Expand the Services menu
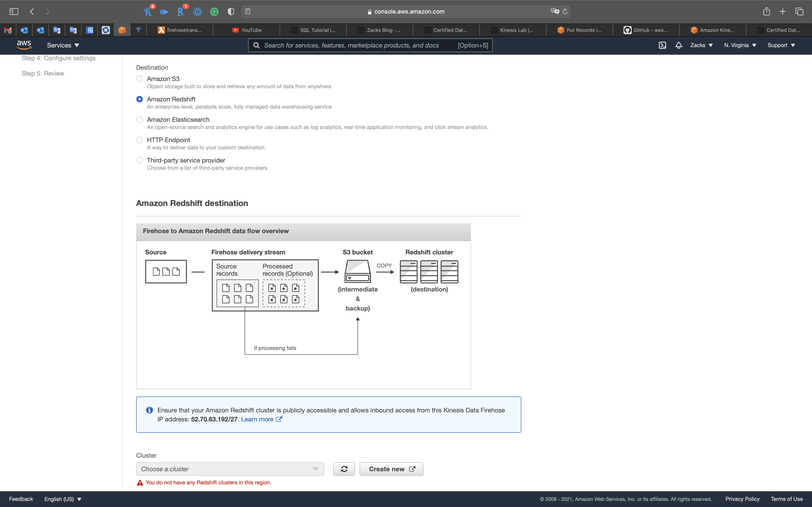Viewport: 812px width, 507px height. (63, 45)
